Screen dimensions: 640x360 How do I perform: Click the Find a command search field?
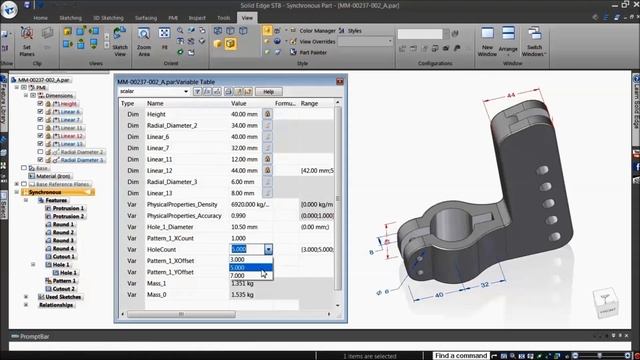pos(461,356)
